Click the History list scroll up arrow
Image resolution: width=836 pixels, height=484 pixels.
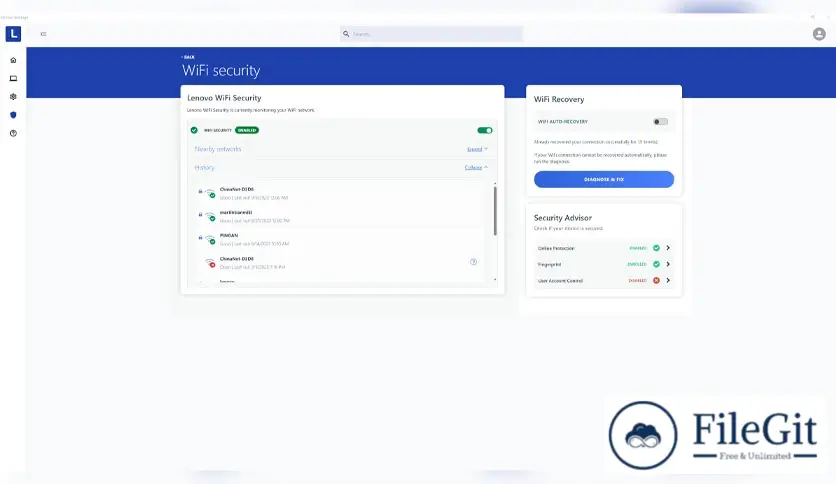click(x=495, y=184)
